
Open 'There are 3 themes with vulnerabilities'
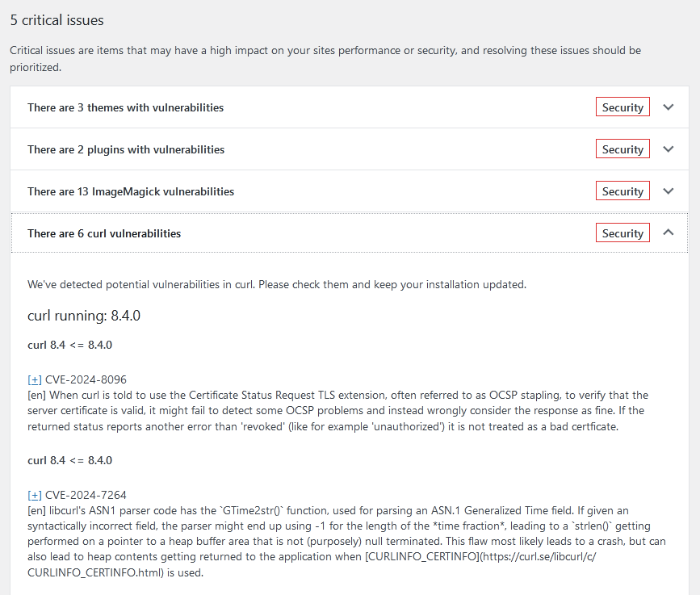pos(125,107)
